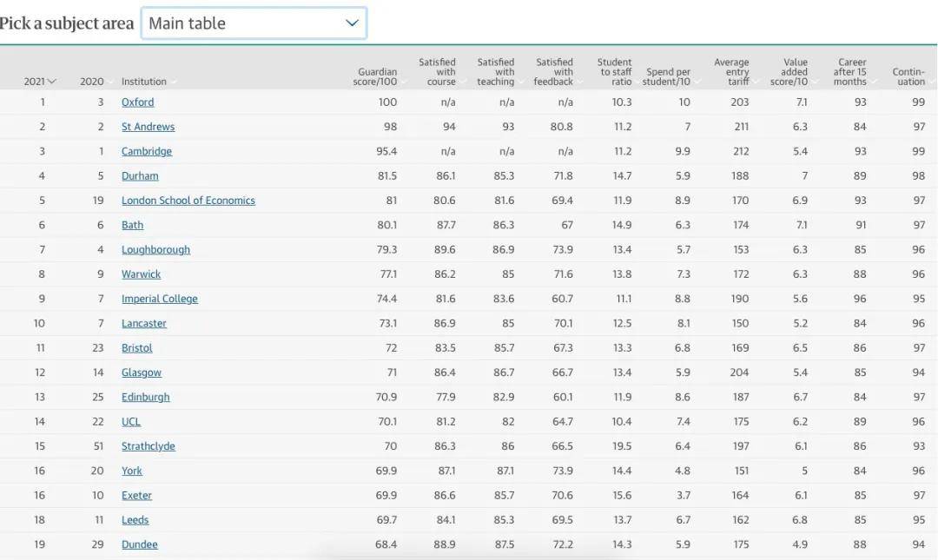The width and height of the screenshot is (938, 560).
Task: Sort by Satisfied with teaching column
Action: 495,72
